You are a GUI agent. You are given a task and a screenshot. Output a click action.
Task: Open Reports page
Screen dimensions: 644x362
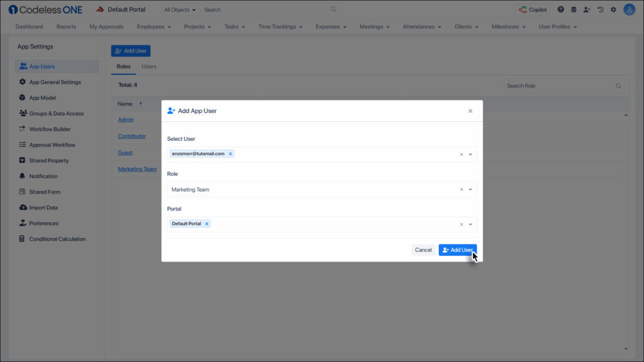66,26
